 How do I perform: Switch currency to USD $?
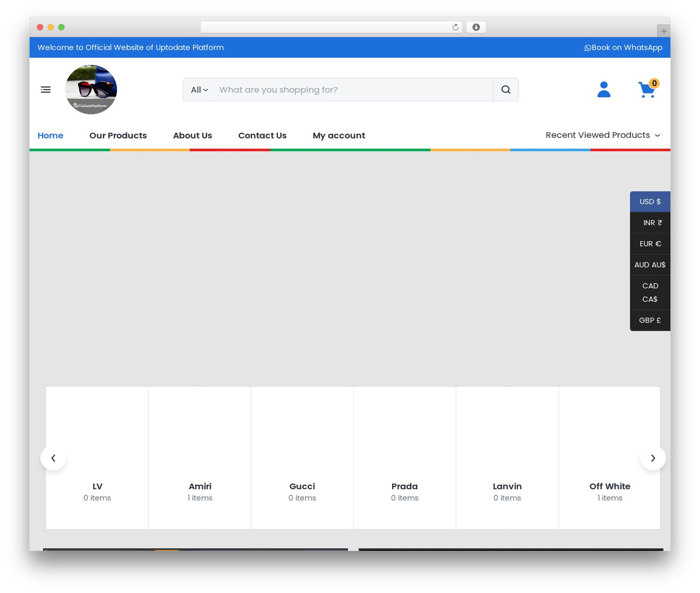650,202
